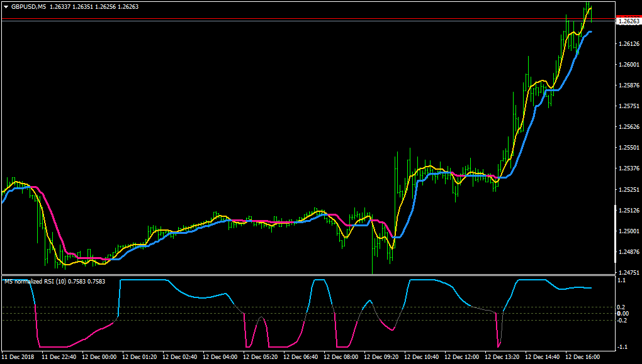Click the 0.00 RSI zero level label
The width and height of the screenshot is (642, 364).
click(x=622, y=314)
